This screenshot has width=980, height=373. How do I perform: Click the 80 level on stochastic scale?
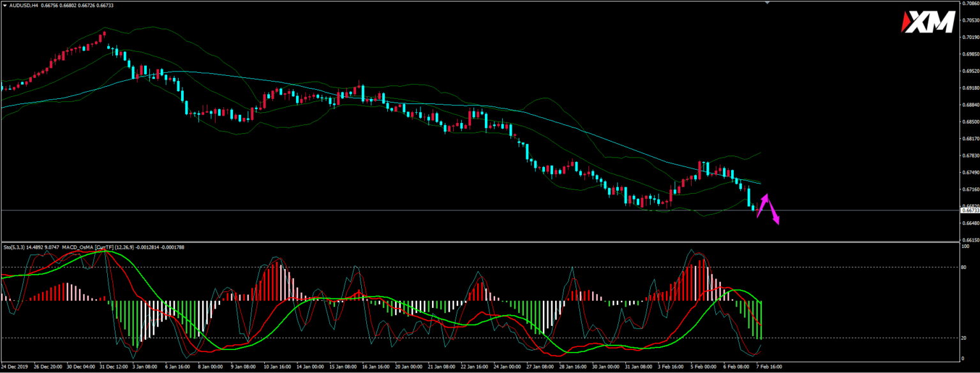[964, 268]
